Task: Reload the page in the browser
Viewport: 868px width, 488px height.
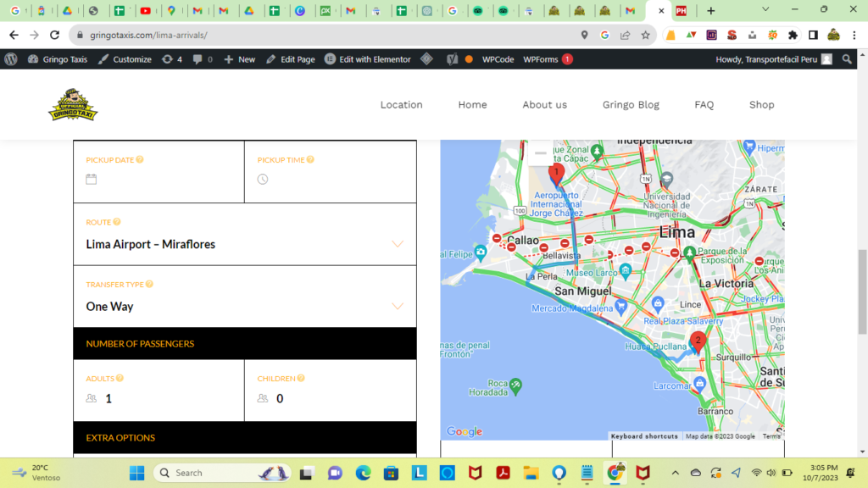Action: click(x=54, y=35)
